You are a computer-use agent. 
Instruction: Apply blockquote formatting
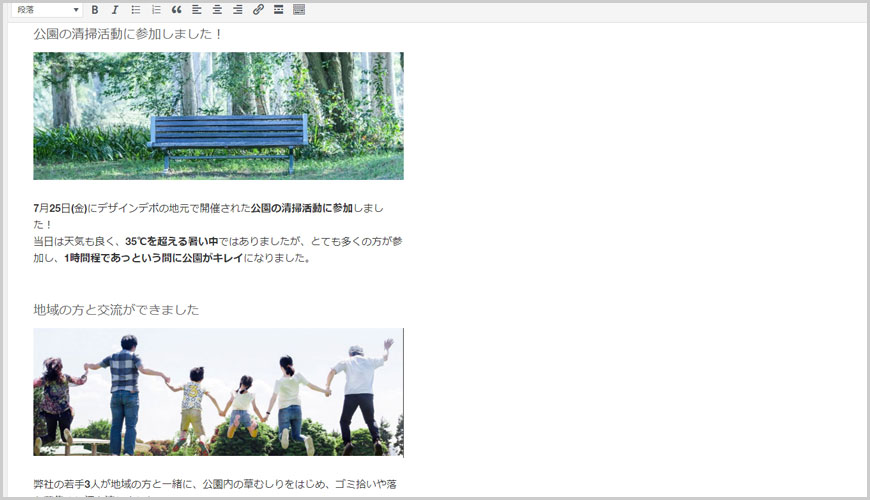[x=176, y=10]
